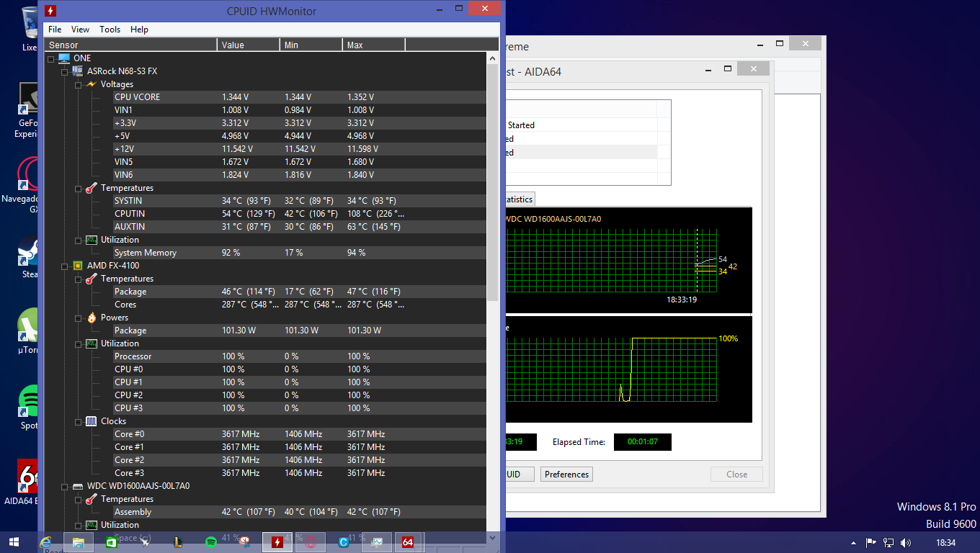Viewport: 980px width, 553px height.
Task: Click the Voltages lightning bolt icon
Action: pyautogui.click(x=91, y=84)
